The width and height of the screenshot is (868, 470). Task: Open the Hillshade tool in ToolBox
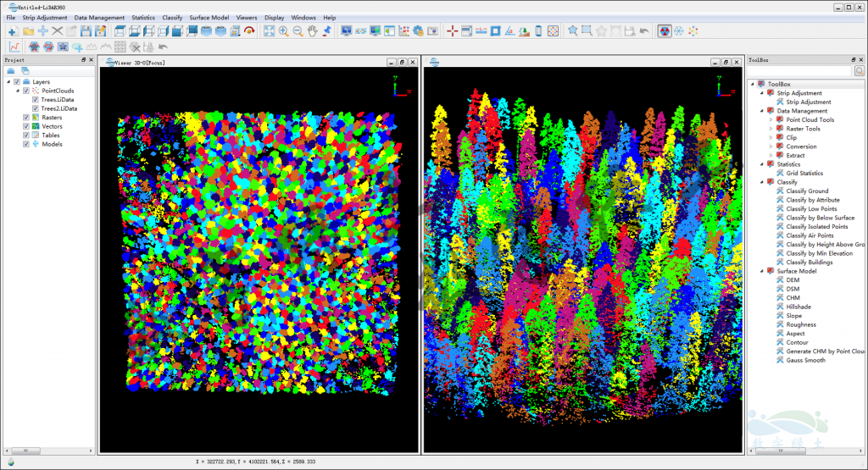(x=798, y=307)
